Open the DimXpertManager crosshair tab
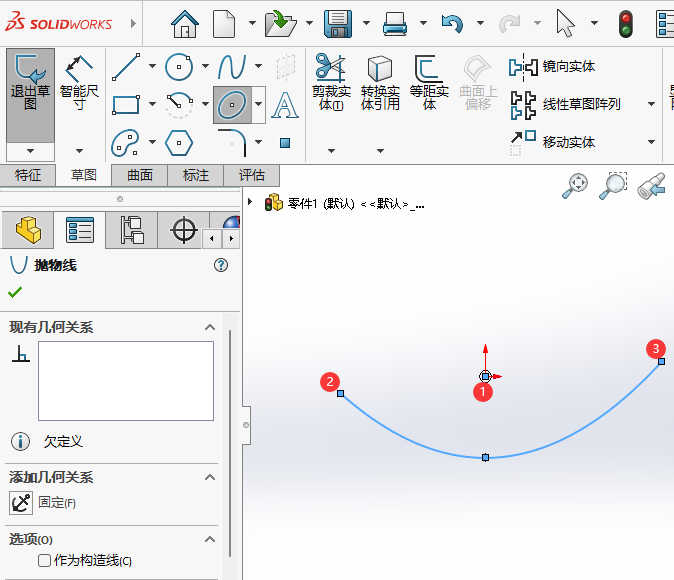Viewport: 674px width, 580px height. (x=183, y=230)
